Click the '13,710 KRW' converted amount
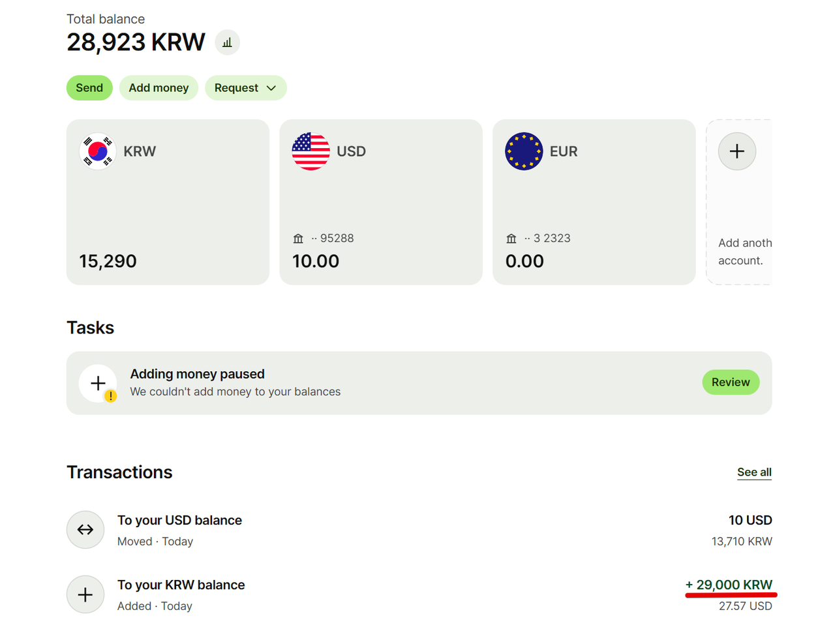The height and width of the screenshot is (644, 835). (742, 542)
